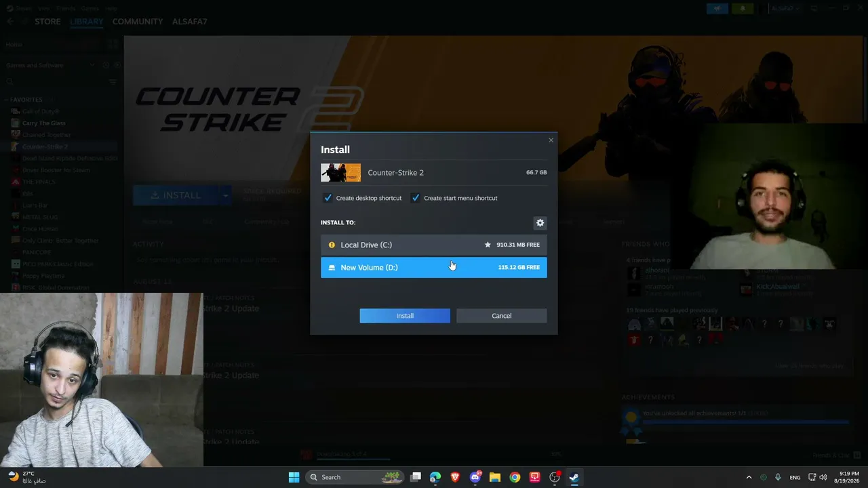Click the blue announcements megaphone button
The width and height of the screenshot is (868, 488).
717,8
